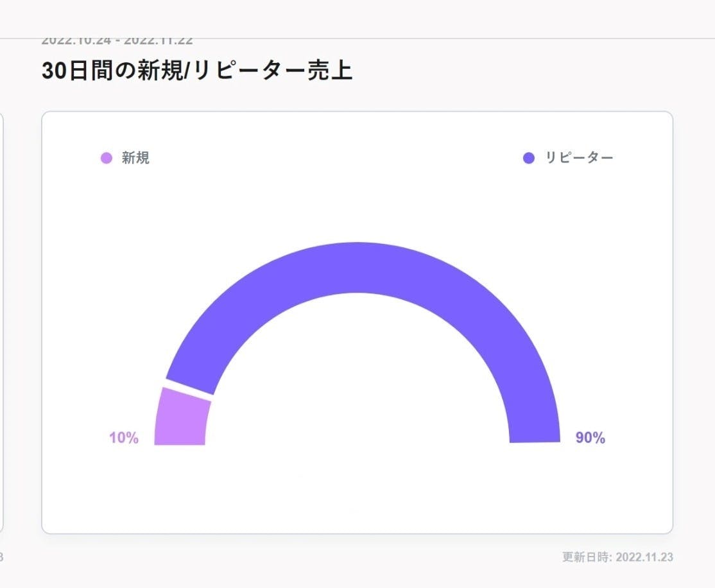Click the neighboring card's edge on the far left

pyautogui.click(x=2, y=321)
